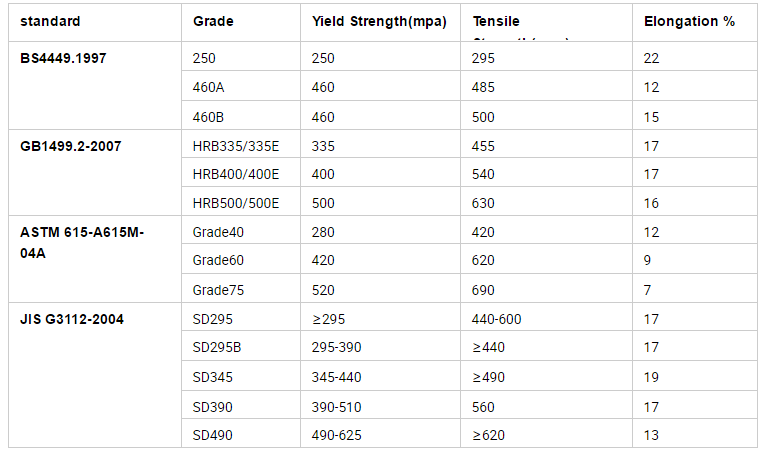Select the 'Grade' column header
763x466 pixels.
point(241,22)
